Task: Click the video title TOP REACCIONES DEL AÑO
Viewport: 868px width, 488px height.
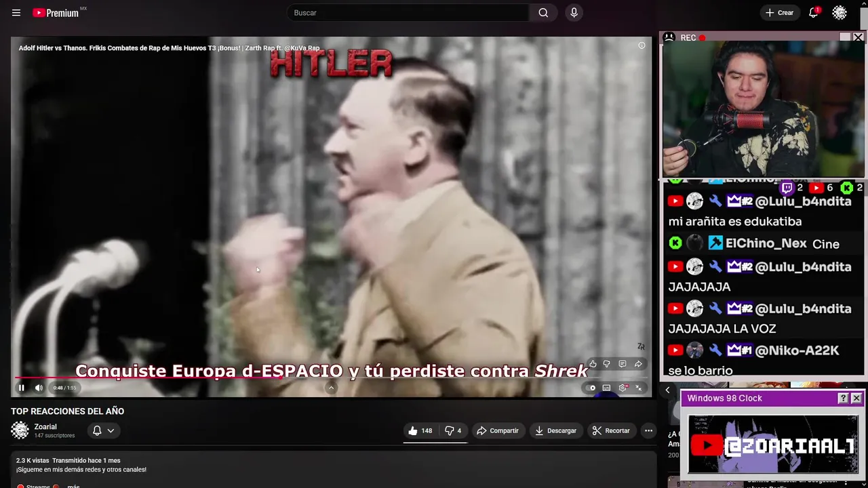Action: point(67,411)
